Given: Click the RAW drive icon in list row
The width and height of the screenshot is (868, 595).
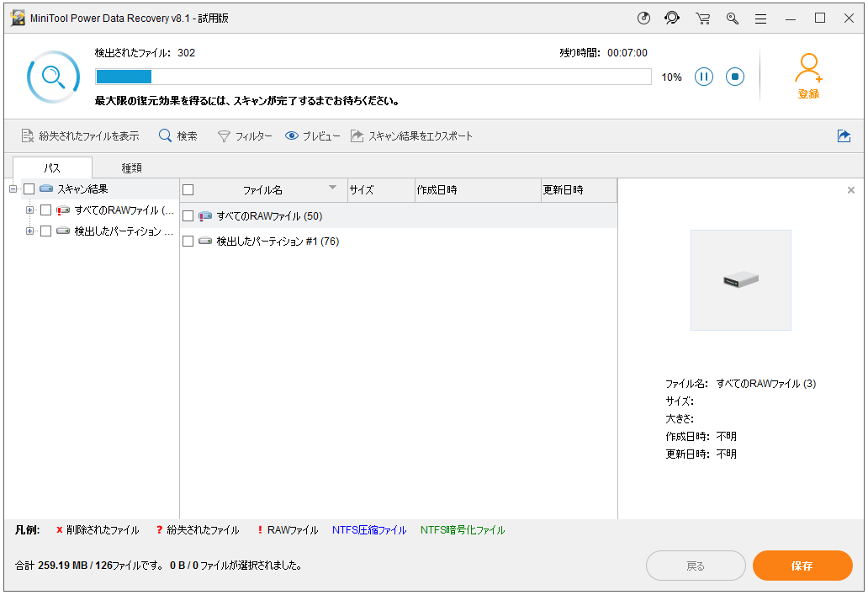Looking at the screenshot, I should click(x=205, y=216).
